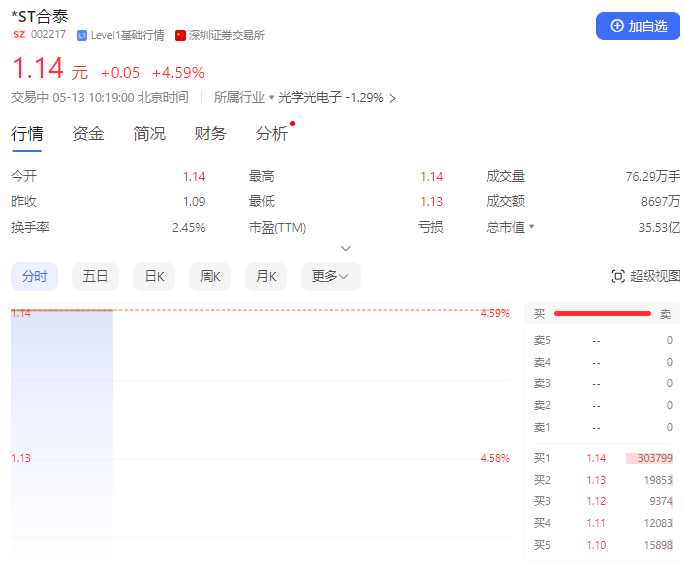Viewport: 684px width, 568px height.
Task: Click the 买4 price 1.11
Action: (596, 523)
